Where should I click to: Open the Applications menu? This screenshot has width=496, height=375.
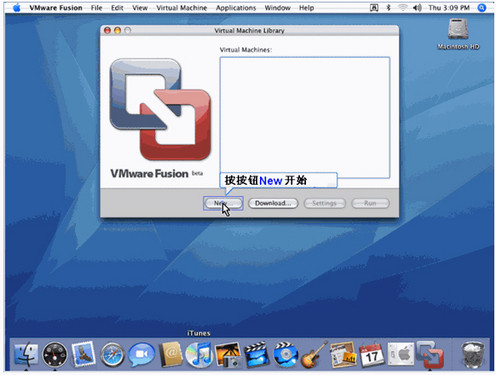(236, 8)
